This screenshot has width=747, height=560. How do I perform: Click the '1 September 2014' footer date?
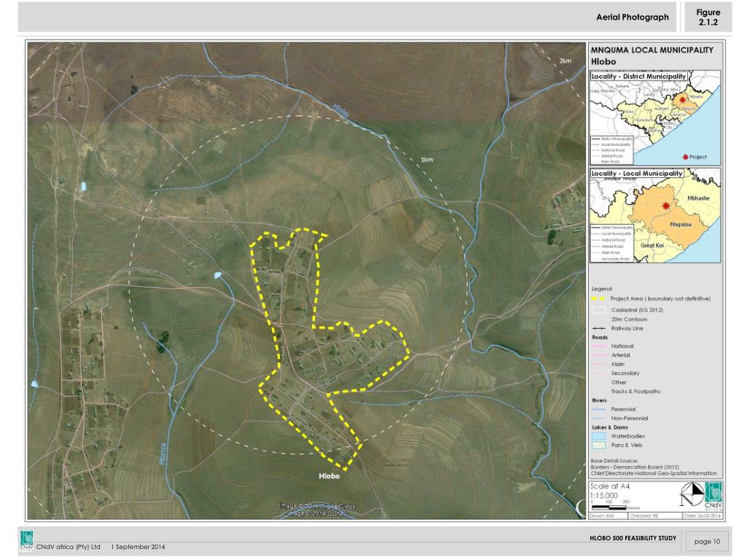(138, 547)
